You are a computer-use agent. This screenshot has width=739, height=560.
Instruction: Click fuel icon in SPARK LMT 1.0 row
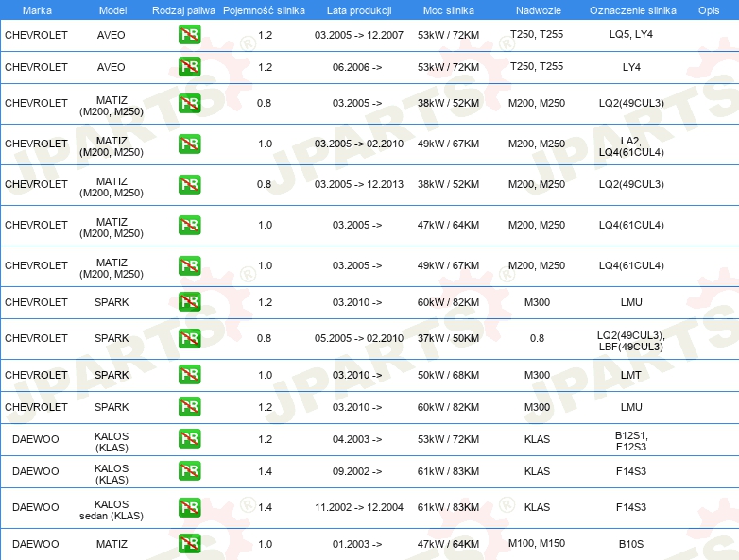coord(189,374)
